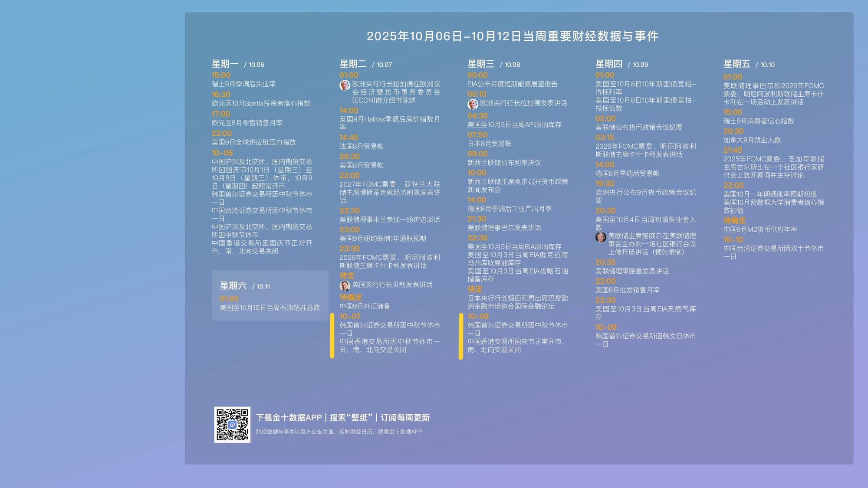Select the 星期四 / 10.09 column header
Screen dimensions: 868x488
(621, 64)
